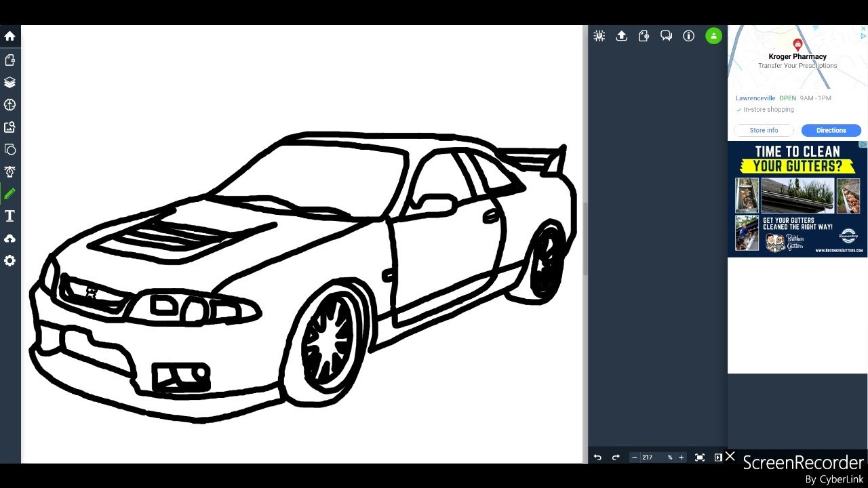
Task: Select the Pen nib vector tool
Action: pyautogui.click(x=9, y=171)
